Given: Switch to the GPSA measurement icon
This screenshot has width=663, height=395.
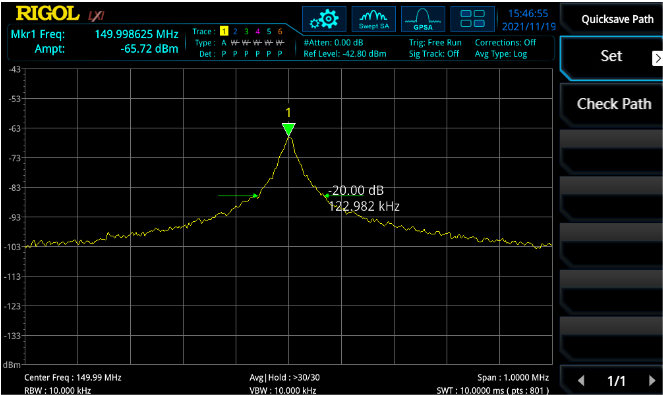Looking at the screenshot, I should click(x=423, y=19).
